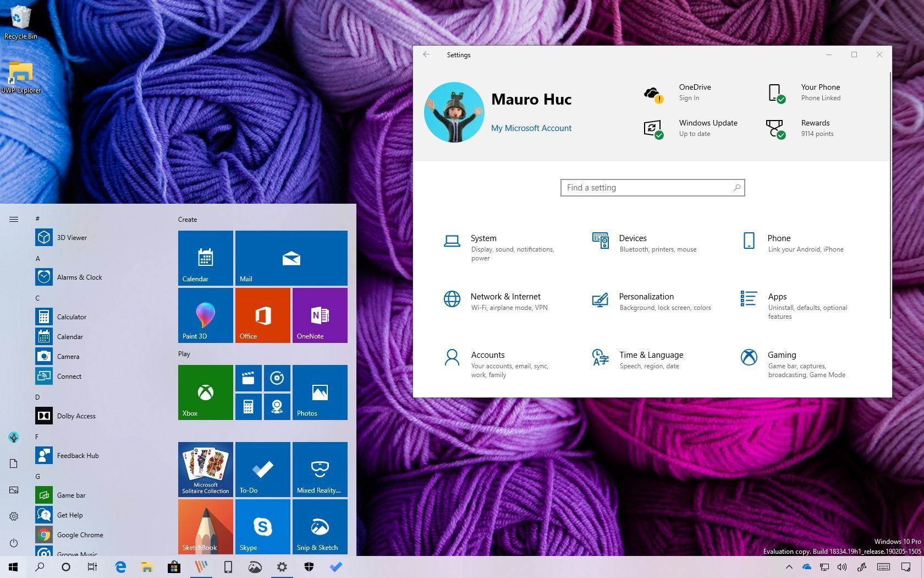Open Windows Update status

690,128
